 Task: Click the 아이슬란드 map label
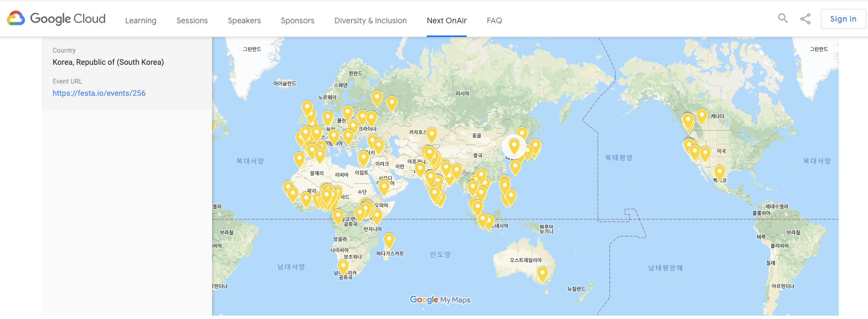pos(285,84)
